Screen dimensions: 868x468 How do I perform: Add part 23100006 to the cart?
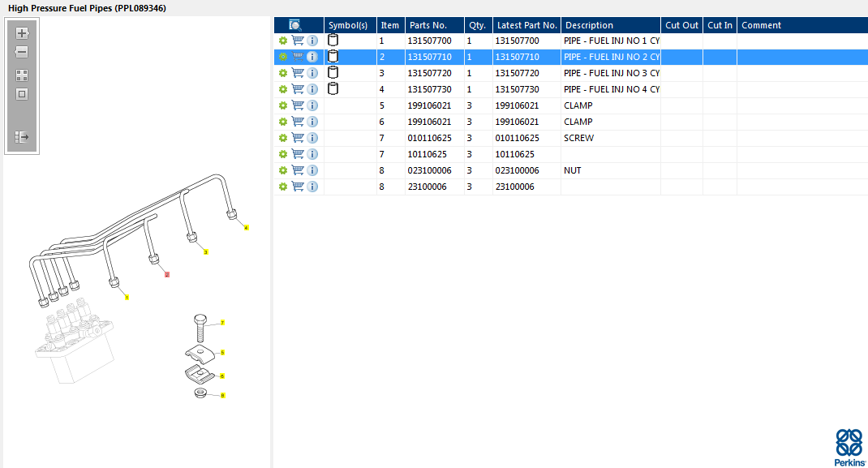point(298,187)
